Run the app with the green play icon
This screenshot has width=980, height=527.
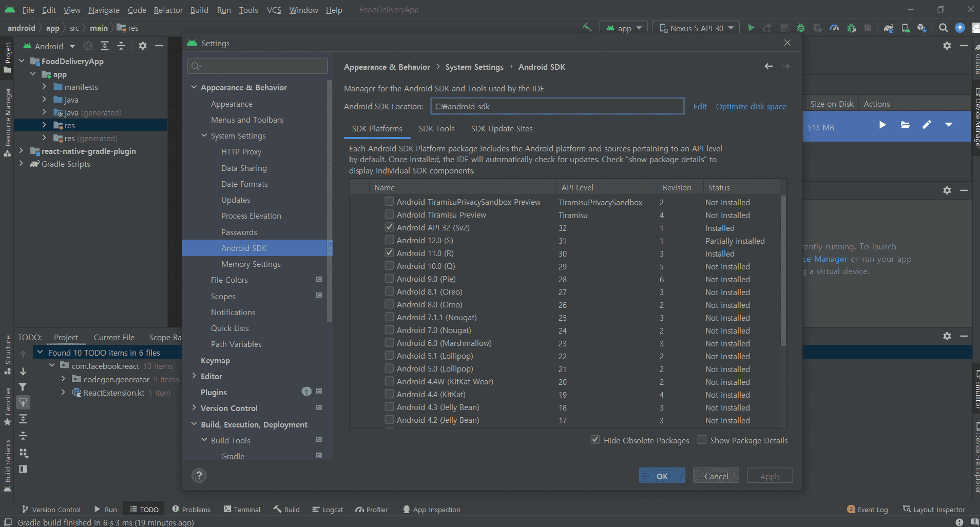pos(751,28)
